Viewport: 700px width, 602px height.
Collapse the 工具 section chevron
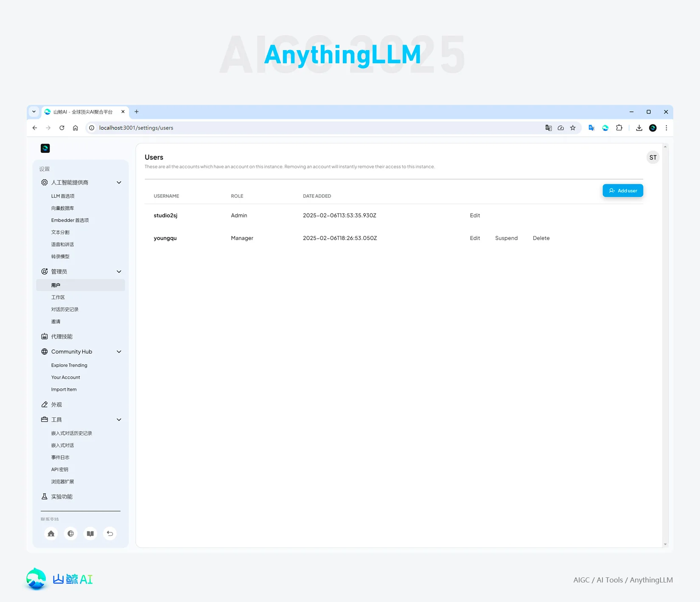(x=119, y=419)
